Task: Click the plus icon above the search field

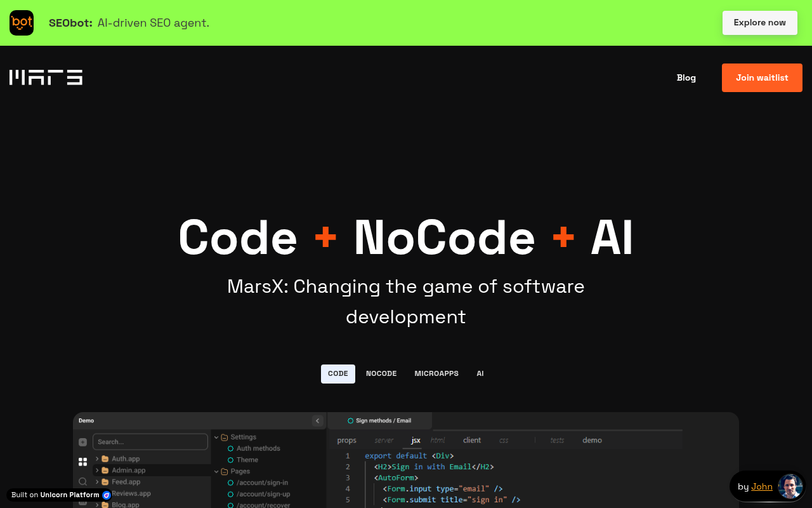Action: pyautogui.click(x=82, y=442)
